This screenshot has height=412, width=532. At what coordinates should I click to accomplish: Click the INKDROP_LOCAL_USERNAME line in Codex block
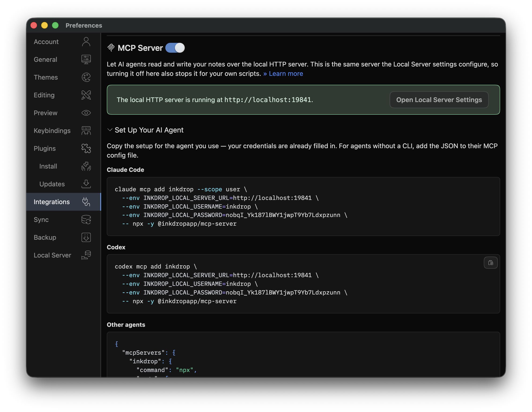click(x=190, y=284)
